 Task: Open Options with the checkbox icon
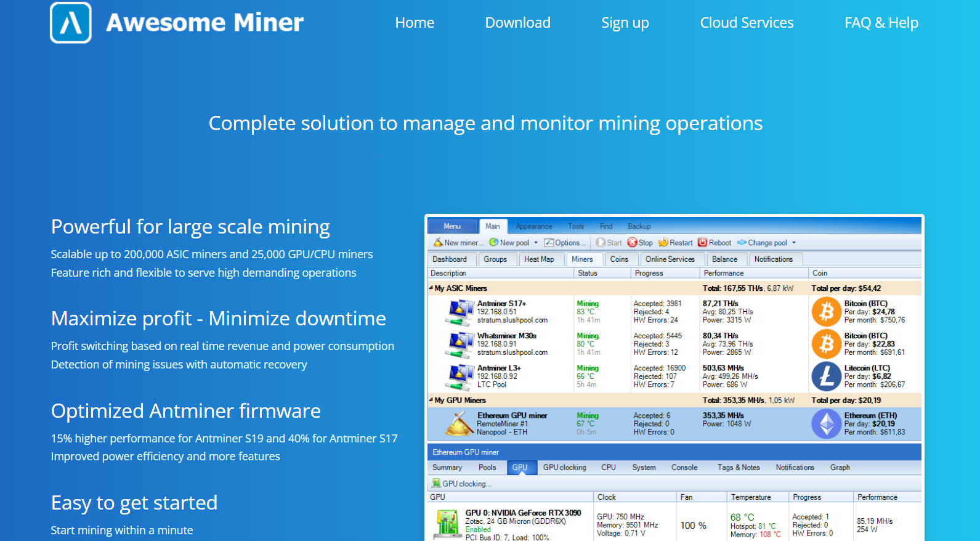pyautogui.click(x=548, y=243)
